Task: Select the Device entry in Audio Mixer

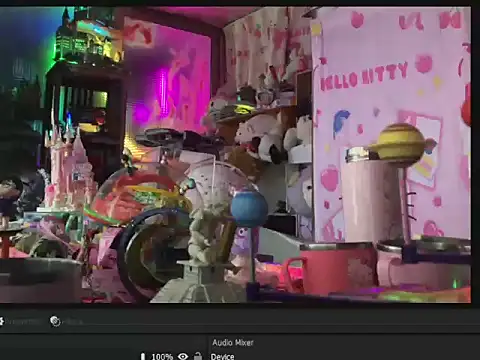Action: tap(222, 357)
